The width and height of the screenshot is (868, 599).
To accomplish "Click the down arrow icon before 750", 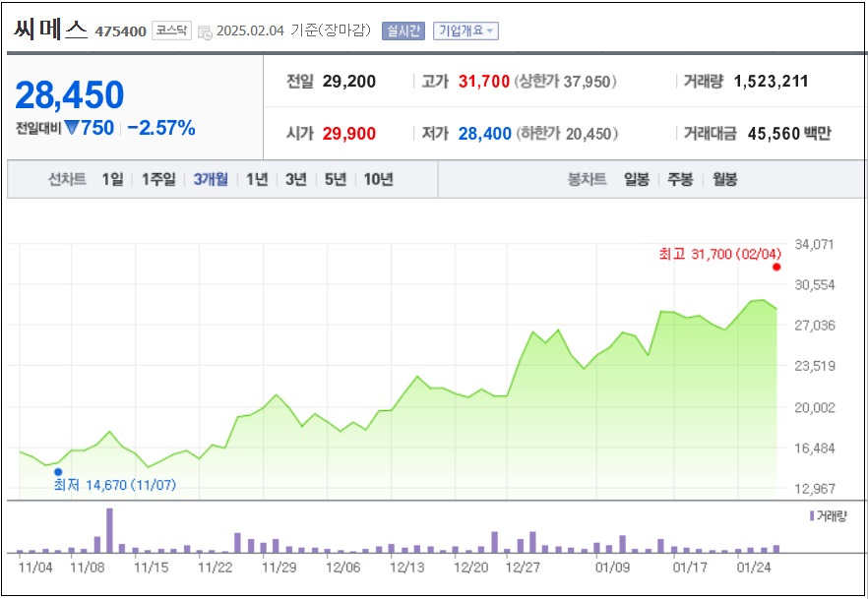I will click(72, 128).
